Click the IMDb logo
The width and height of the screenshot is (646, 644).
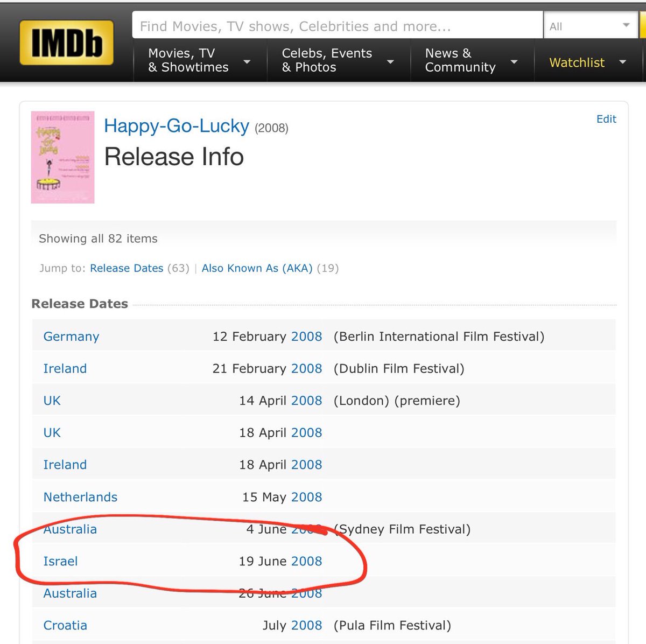point(66,43)
